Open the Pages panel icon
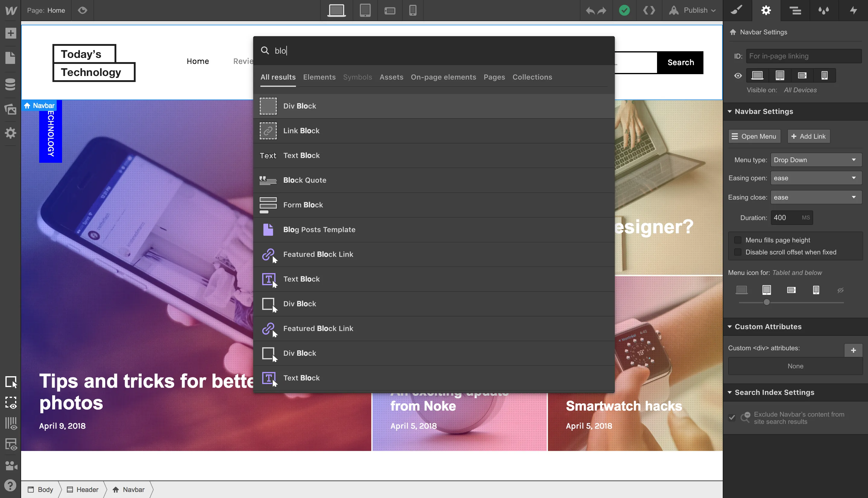Image resolution: width=868 pixels, height=498 pixels. (11, 58)
